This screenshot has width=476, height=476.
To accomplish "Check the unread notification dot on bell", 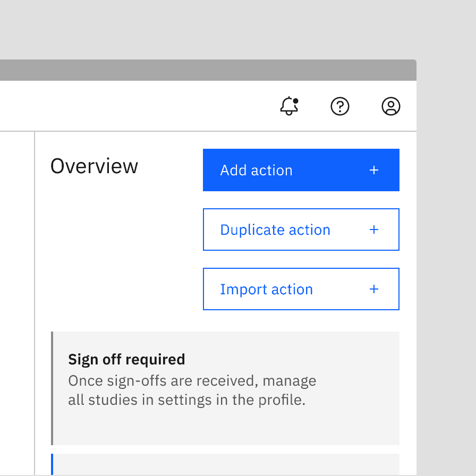I will pos(295,100).
